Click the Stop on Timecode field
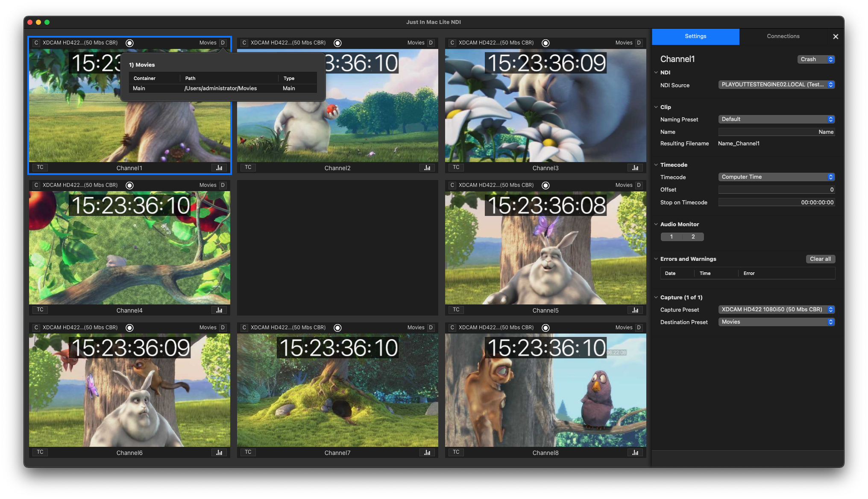The width and height of the screenshot is (868, 499). pos(777,203)
